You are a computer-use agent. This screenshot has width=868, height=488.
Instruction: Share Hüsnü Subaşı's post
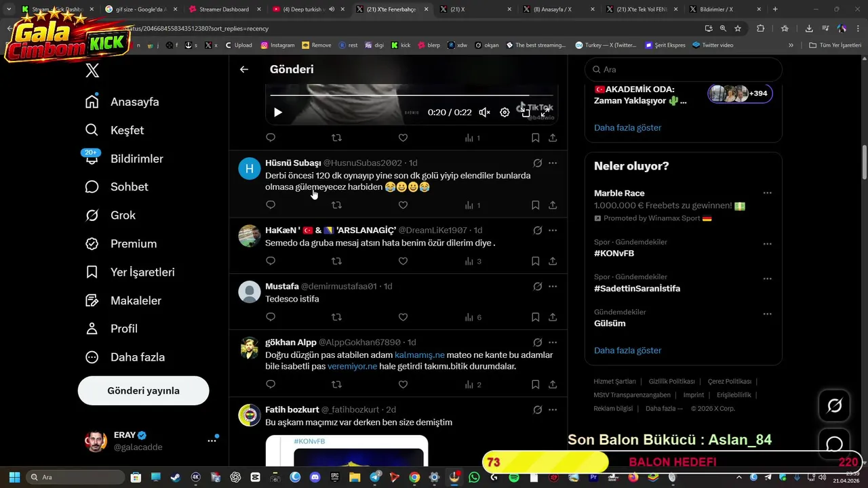pos(553,205)
